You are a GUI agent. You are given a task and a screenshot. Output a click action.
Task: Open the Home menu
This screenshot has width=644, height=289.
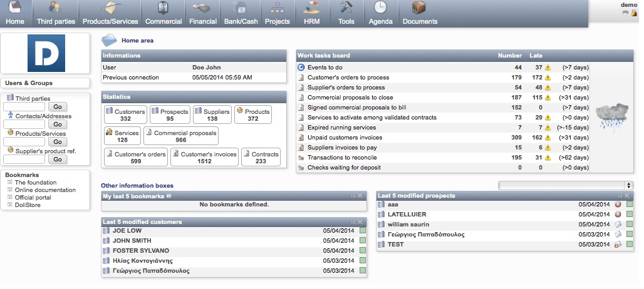point(15,14)
